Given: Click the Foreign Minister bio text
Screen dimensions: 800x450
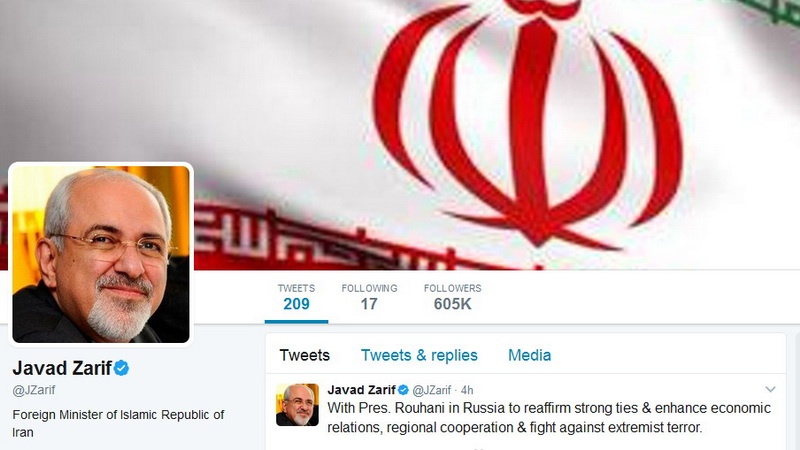Looking at the screenshot, I should pos(118,423).
